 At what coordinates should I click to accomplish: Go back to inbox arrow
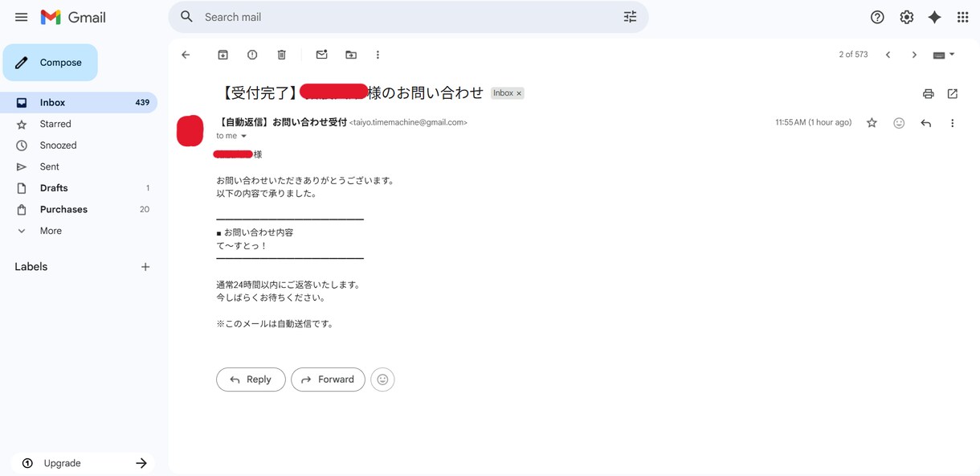(x=186, y=55)
